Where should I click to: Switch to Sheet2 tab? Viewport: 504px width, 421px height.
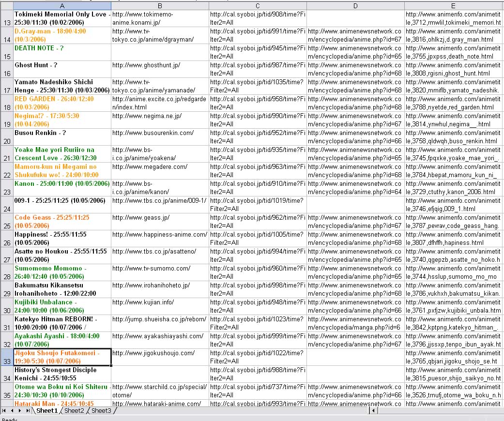point(74,410)
